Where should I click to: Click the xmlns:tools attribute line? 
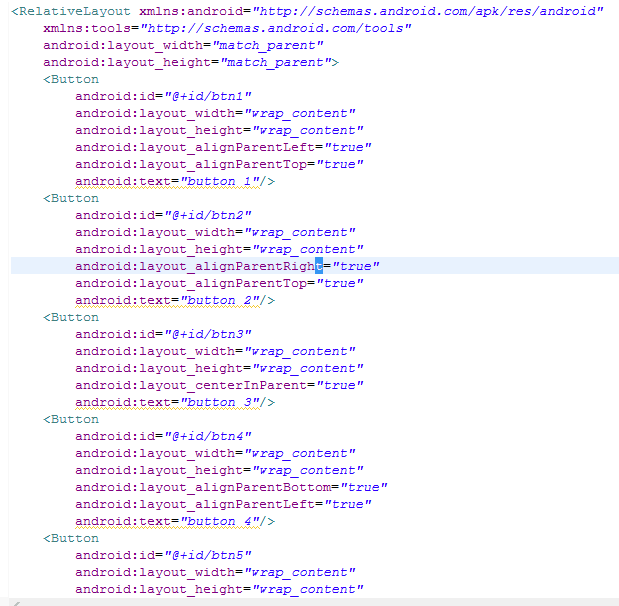227,28
